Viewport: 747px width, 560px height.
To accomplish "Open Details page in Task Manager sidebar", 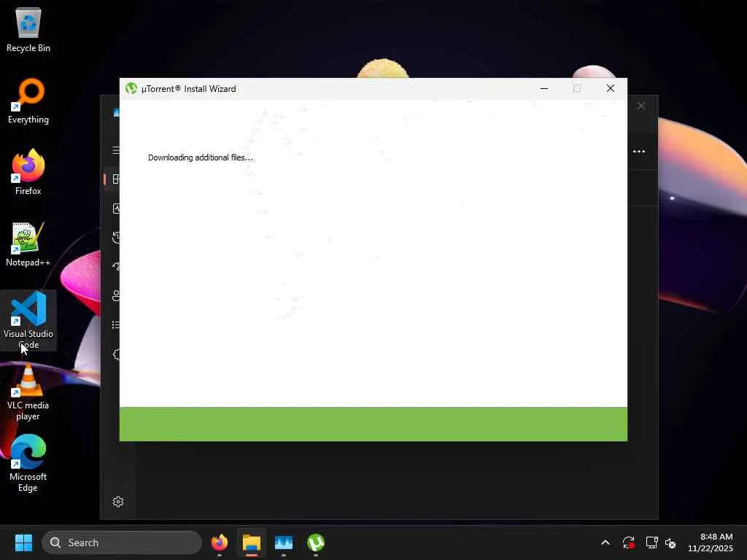I will 115,324.
